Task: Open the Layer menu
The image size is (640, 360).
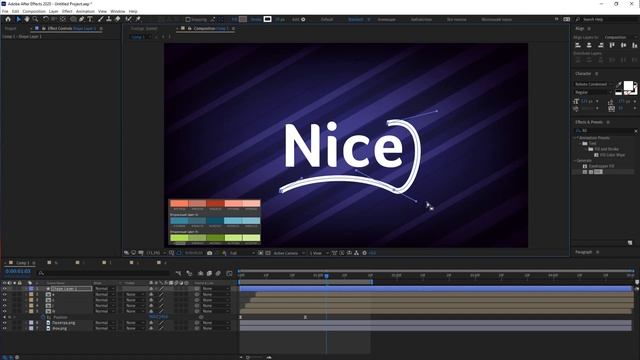Action: pyautogui.click(x=53, y=11)
